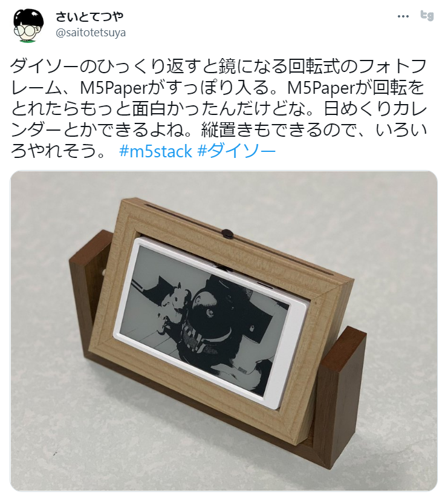Open the attached photo of the frame
The image size is (448, 498).
224,331
